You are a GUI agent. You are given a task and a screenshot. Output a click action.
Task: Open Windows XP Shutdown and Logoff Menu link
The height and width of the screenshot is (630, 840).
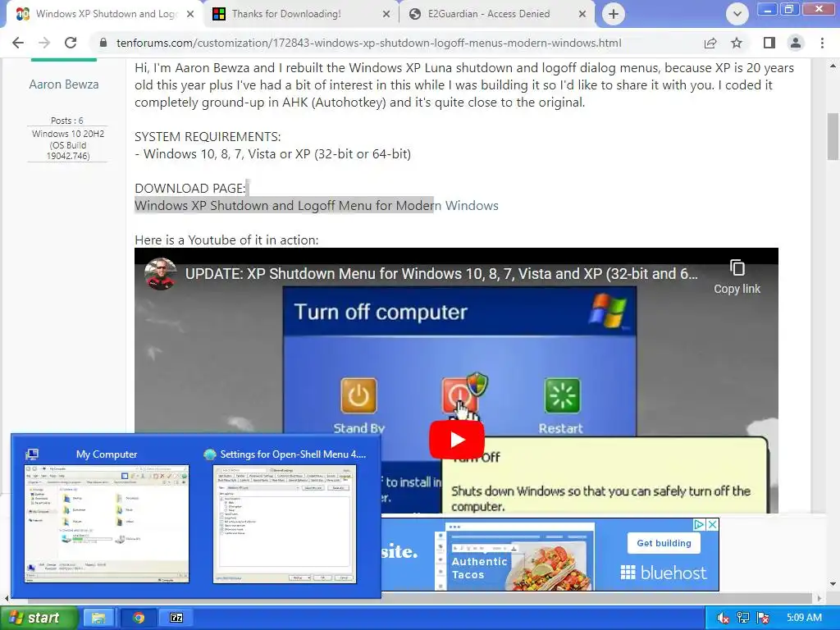click(x=316, y=206)
